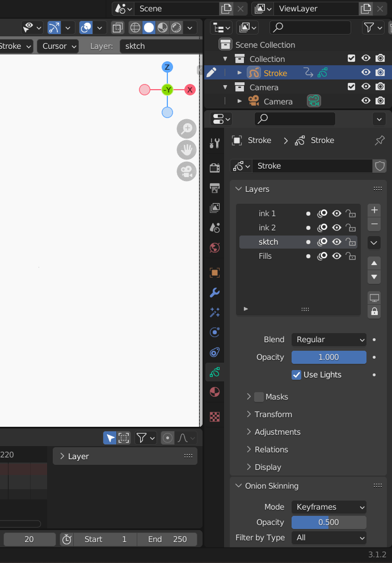
Task: Open the Visual Effects properties tab
Action: click(214, 312)
